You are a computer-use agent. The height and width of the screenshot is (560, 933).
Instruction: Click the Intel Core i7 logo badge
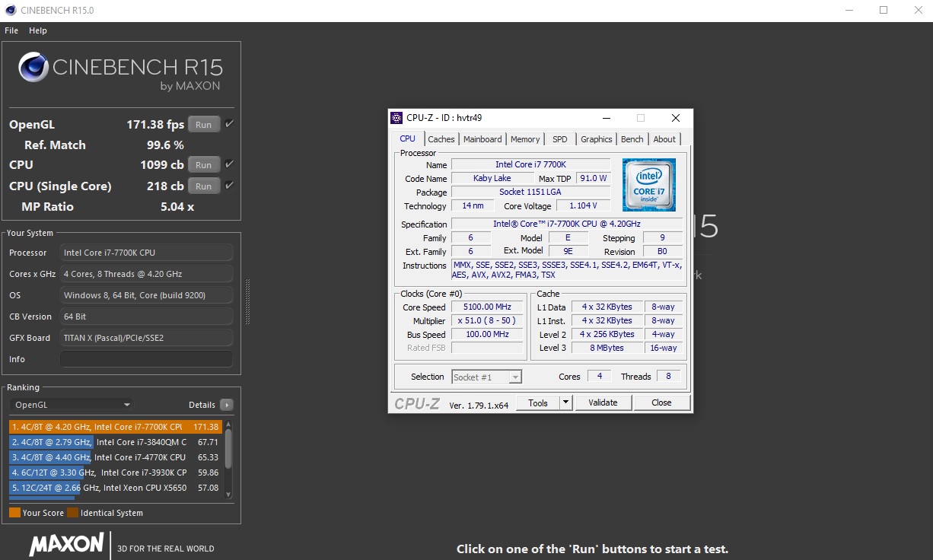coord(649,185)
